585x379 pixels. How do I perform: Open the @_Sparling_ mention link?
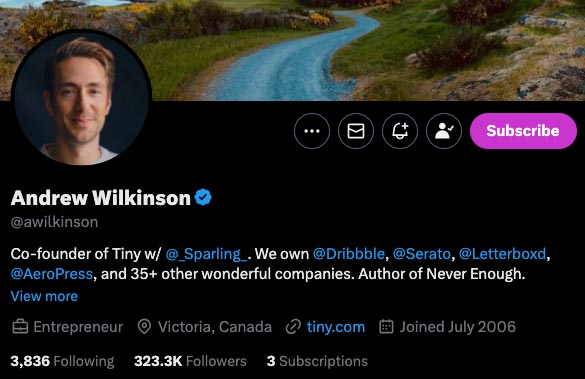206,254
